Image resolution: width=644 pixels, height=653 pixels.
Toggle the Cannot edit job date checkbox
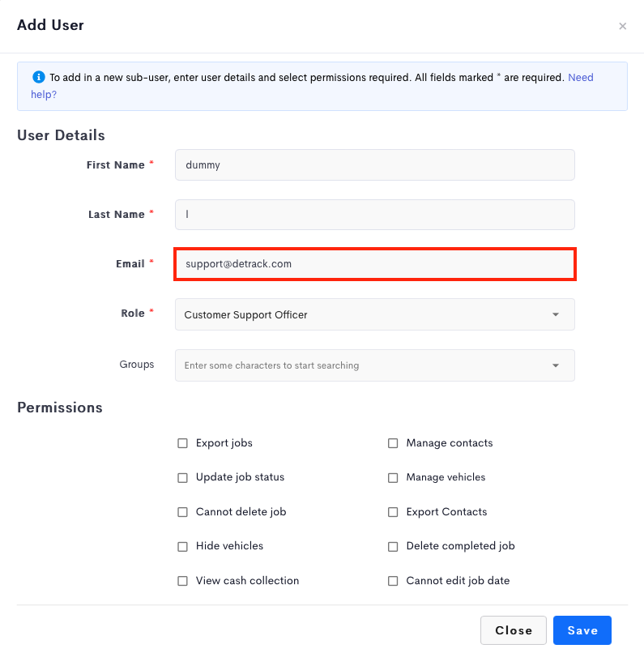(x=393, y=581)
